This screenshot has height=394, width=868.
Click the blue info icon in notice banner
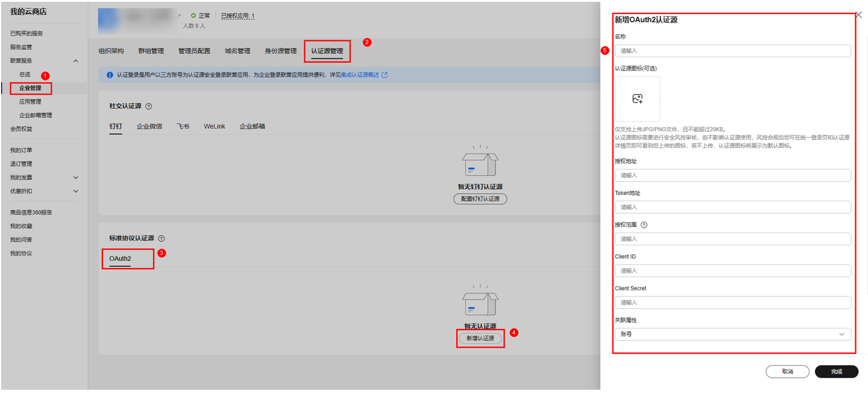110,75
